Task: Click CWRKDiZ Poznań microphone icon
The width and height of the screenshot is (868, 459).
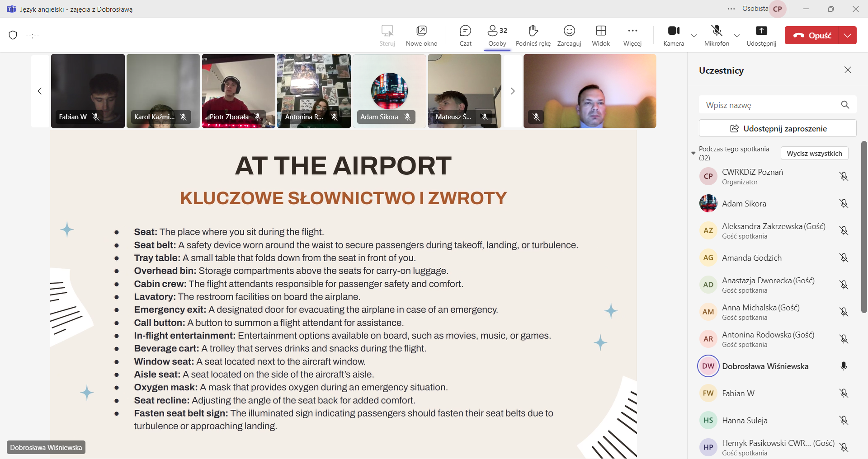Action: point(844,176)
